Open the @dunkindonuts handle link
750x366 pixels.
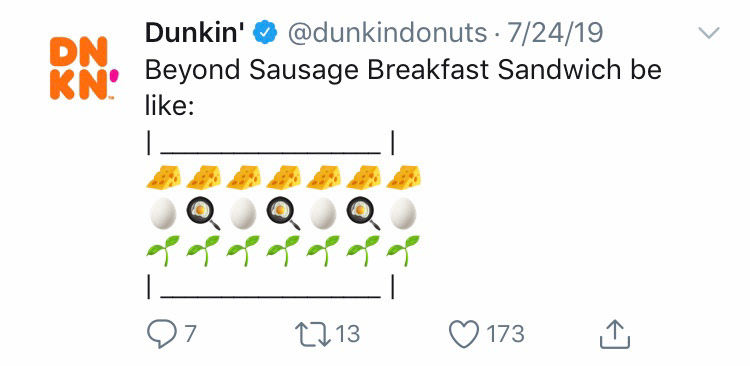(x=388, y=33)
